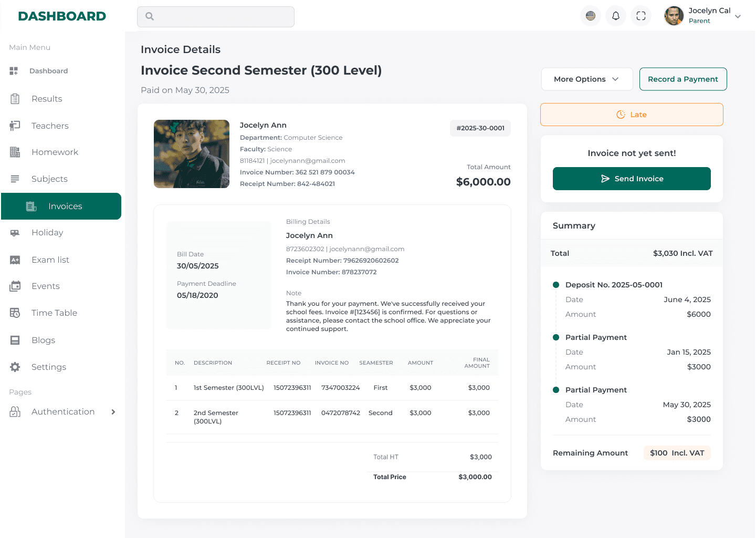Click the language flag icon in header

click(x=590, y=16)
